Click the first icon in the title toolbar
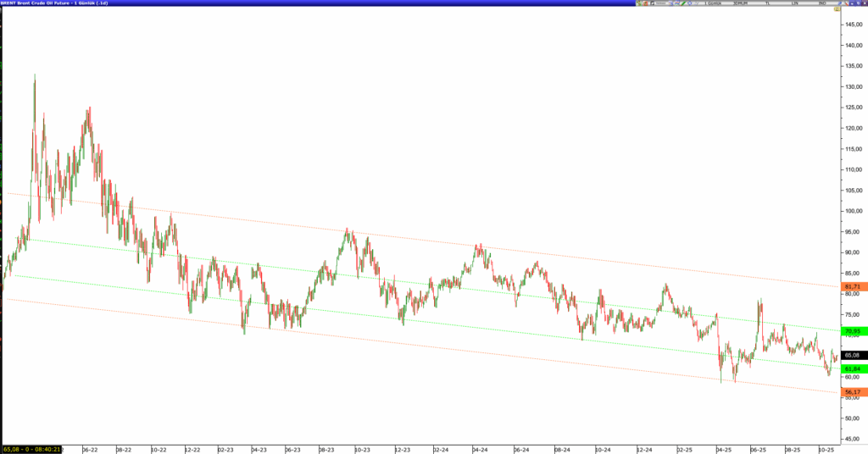 639,3
